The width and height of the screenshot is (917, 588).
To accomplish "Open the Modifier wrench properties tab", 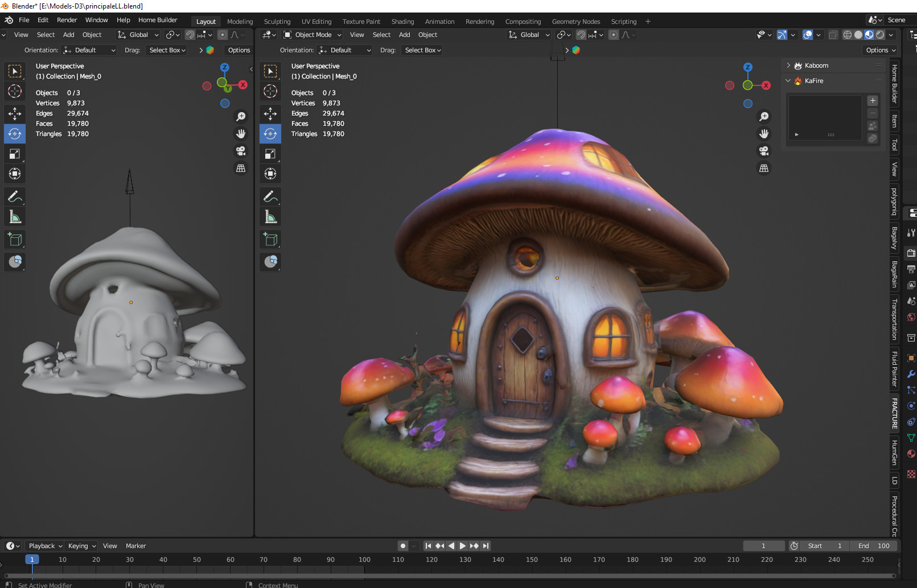I will tap(911, 374).
